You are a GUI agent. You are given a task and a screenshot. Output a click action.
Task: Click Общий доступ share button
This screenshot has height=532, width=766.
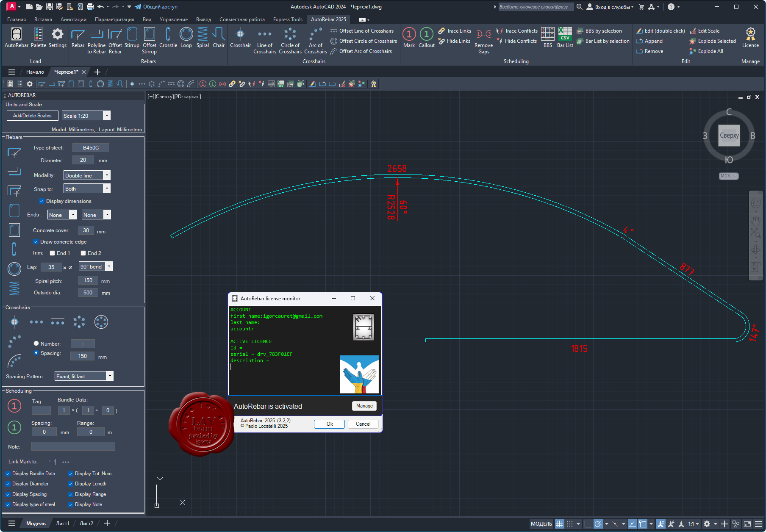click(156, 7)
